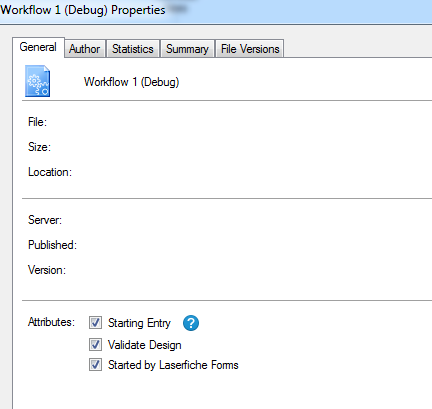Screen dimensions: 432x409
Task: Click the Version: field label
Action: [x=47, y=270]
